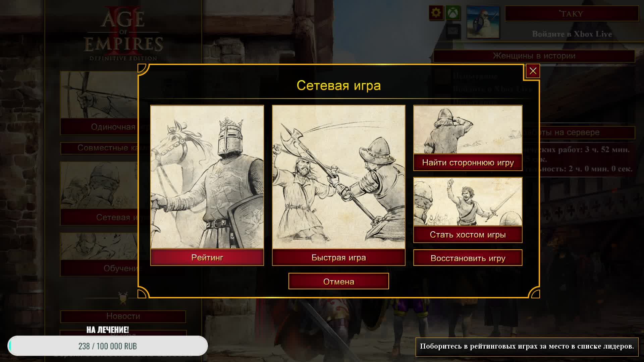The image size is (644, 362).
Task: Open Рейтинг ranked matches
Action: click(x=207, y=257)
